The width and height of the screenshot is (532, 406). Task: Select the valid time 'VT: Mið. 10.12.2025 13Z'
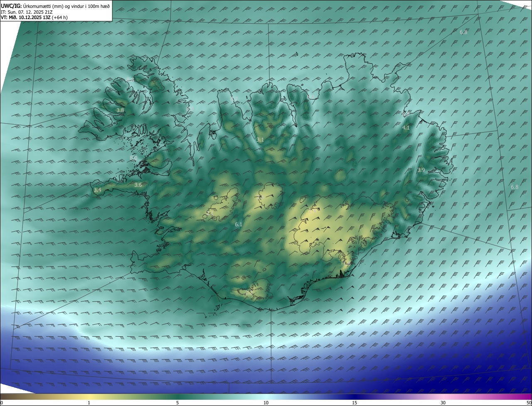click(x=34, y=17)
